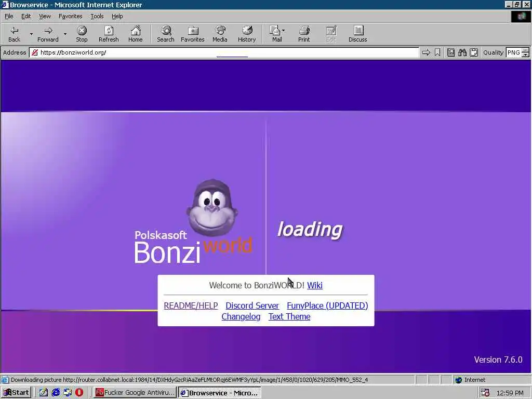The width and height of the screenshot is (532, 399).
Task: Switch to Fucker Google Antiviru... taskbar window
Action: tap(135, 393)
